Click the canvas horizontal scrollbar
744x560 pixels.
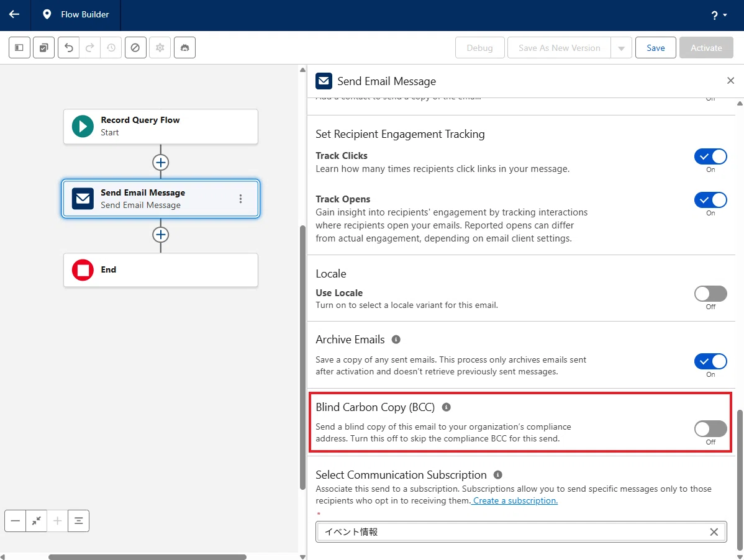tap(147, 557)
